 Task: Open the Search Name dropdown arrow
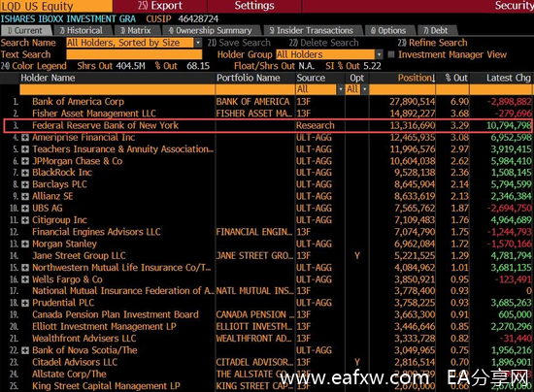pyautogui.click(x=198, y=43)
